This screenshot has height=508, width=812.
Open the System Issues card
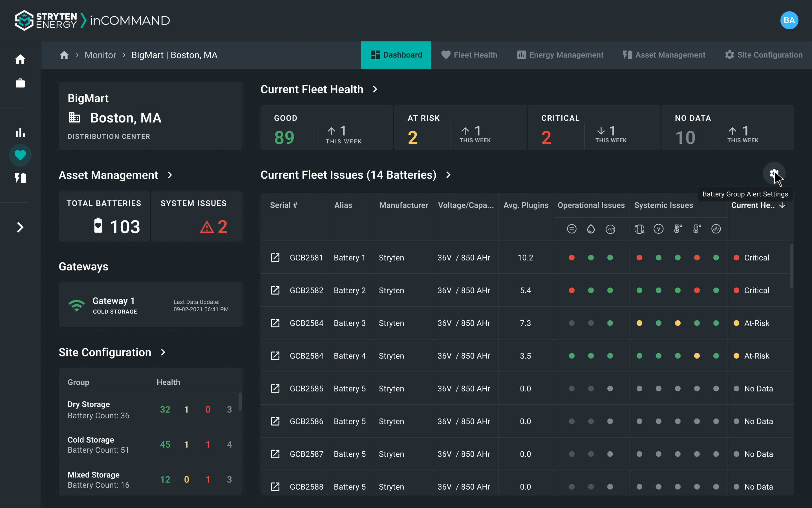tap(197, 216)
